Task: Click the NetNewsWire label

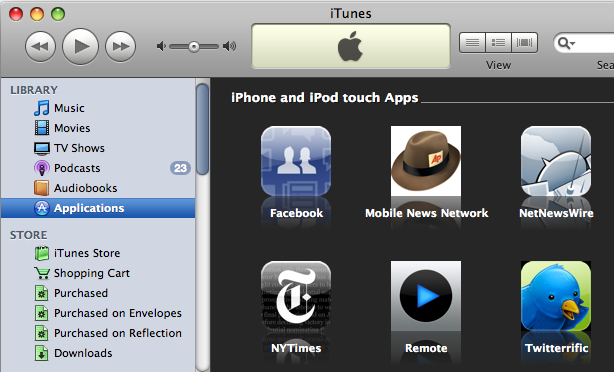Action: click(556, 213)
